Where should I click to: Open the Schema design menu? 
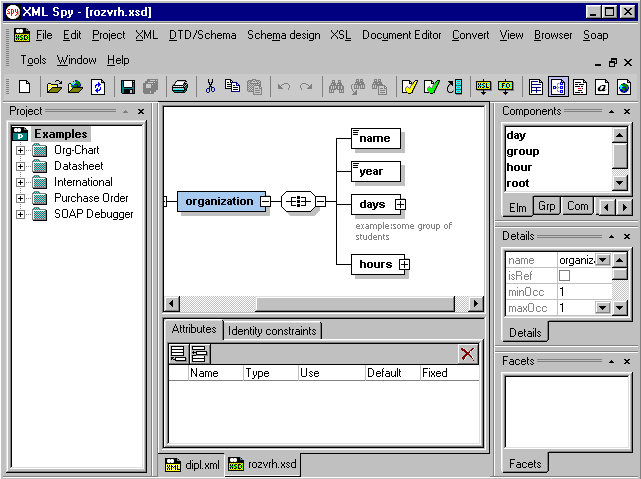coord(284,35)
